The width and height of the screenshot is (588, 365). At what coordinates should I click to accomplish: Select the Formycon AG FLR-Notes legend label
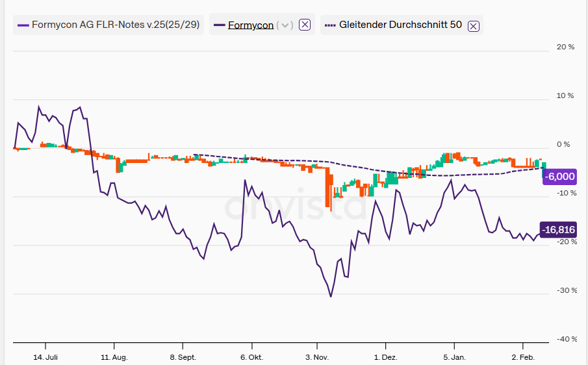pyautogui.click(x=116, y=25)
